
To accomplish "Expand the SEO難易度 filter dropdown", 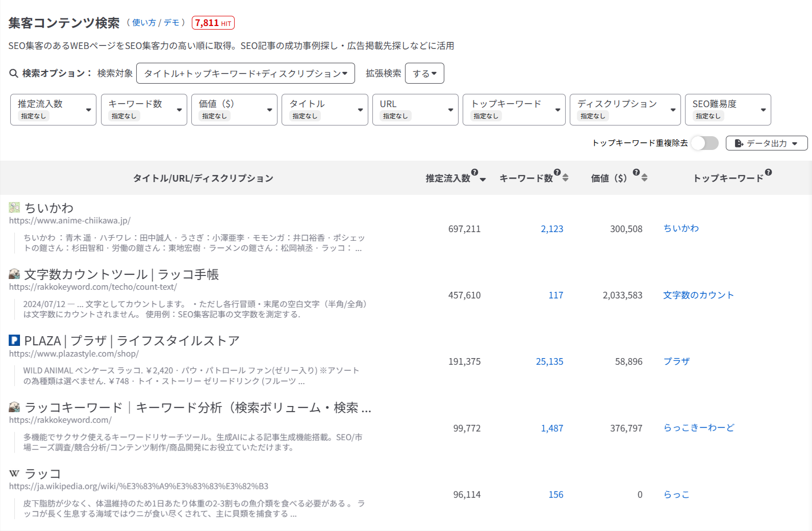I will coord(727,110).
